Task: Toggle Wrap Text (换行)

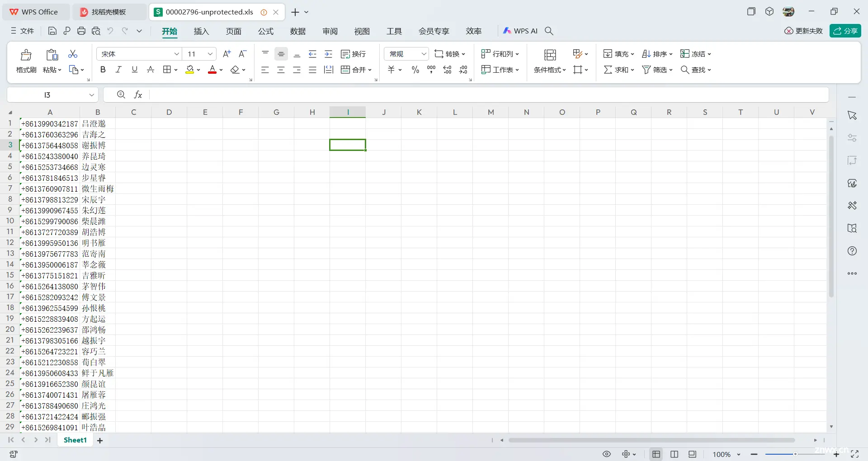Action: [354, 54]
